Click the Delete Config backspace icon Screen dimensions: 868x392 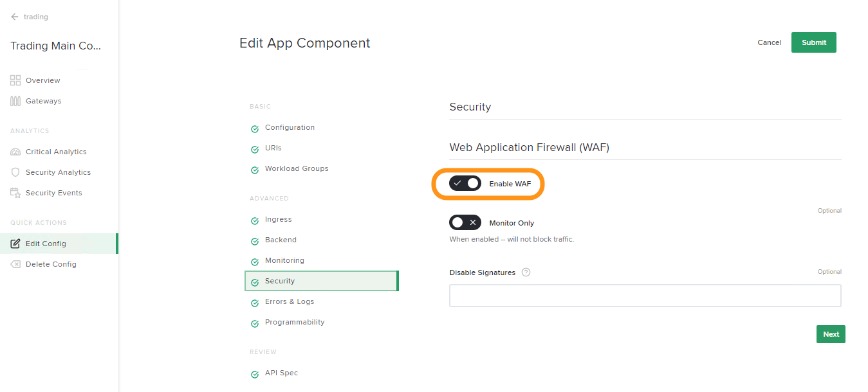[15, 264]
